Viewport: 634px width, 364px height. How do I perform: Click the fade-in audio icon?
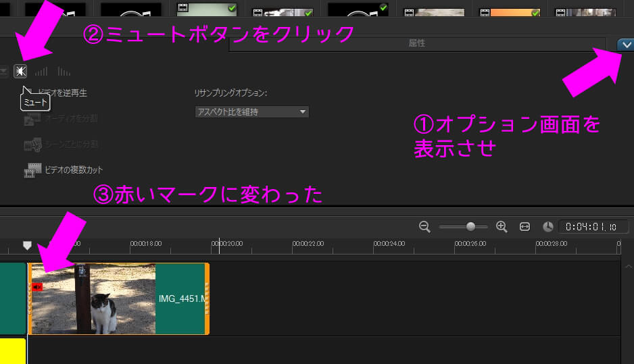(42, 71)
